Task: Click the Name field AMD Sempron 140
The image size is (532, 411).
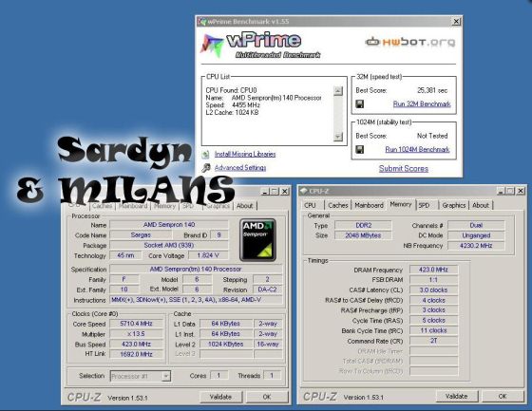Action: [x=169, y=225]
